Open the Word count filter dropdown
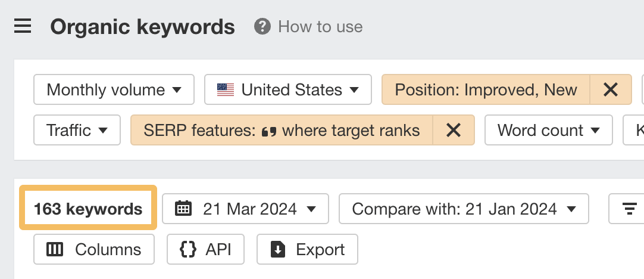 (548, 130)
